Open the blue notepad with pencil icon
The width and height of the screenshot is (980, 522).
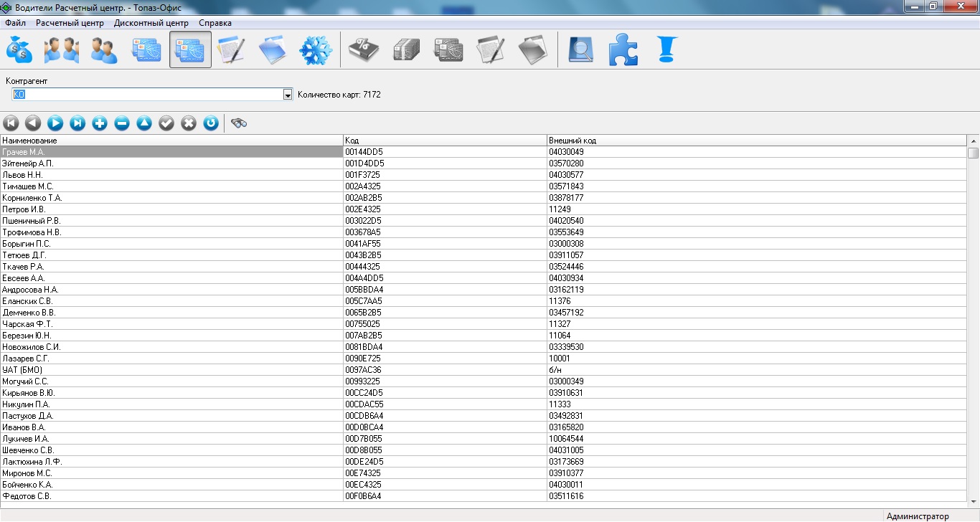tap(231, 49)
